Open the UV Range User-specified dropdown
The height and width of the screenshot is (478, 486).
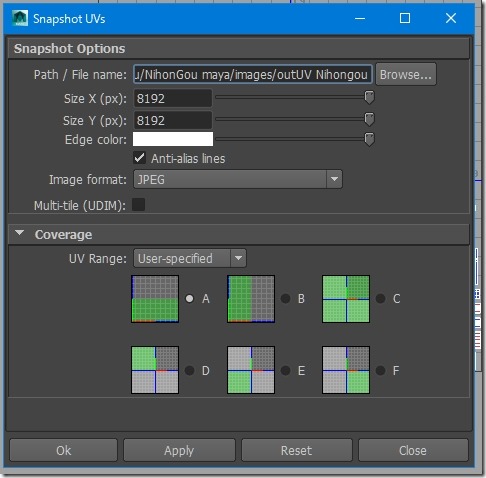(190, 258)
